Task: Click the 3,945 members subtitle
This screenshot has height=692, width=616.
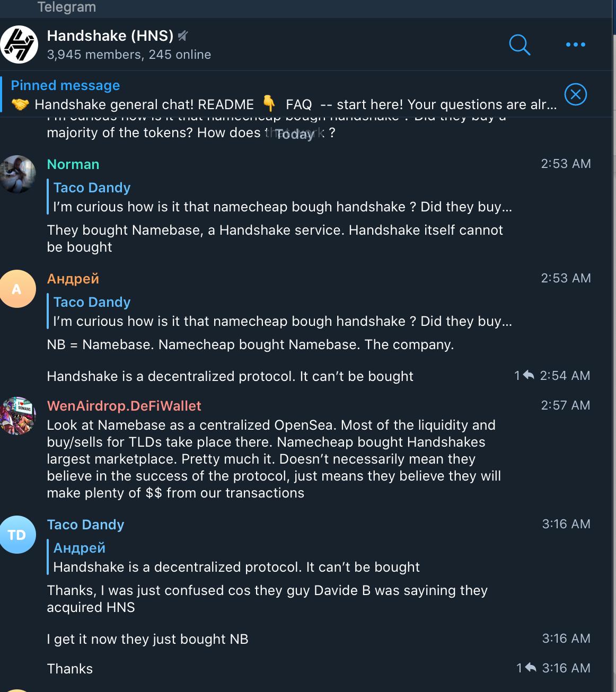Action: (129, 54)
